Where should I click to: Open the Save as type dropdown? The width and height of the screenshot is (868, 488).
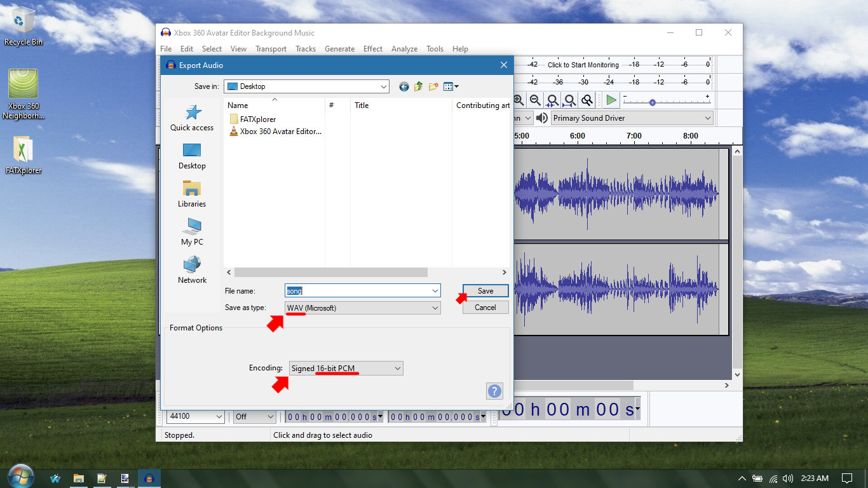[x=363, y=308]
